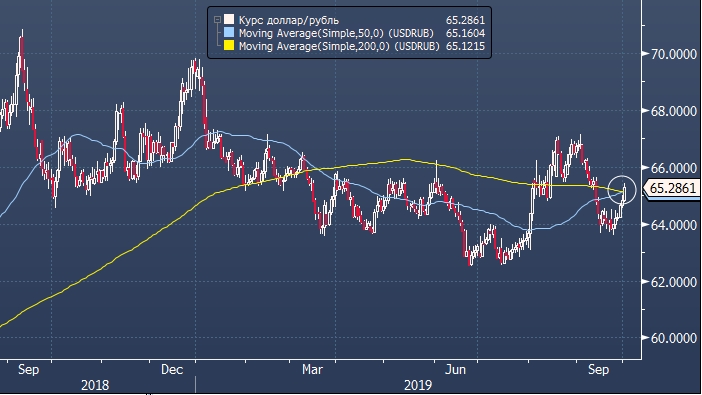This screenshot has height=395, width=702.
Task: Select the Курс доллар/рубль legend label
Action: pos(289,20)
